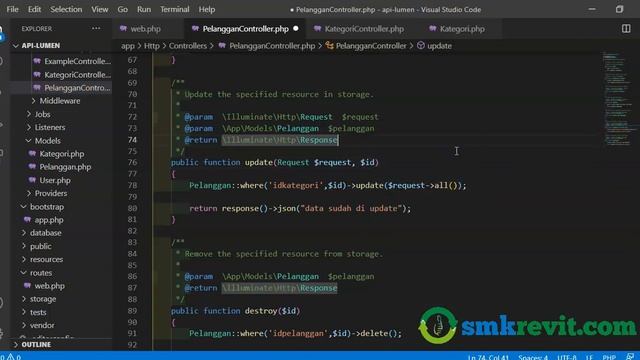Click PelangganController class in breadcrumb
Viewport: 640px width, 360px height.
click(x=371, y=46)
